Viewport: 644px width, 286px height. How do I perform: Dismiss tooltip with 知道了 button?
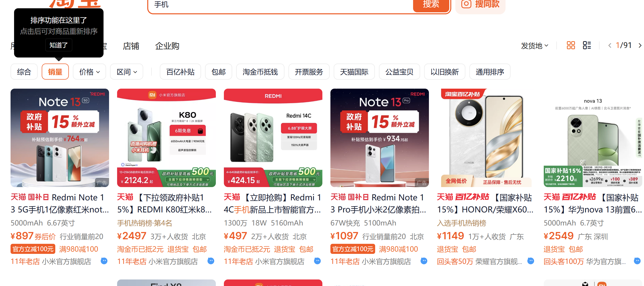pos(59,45)
